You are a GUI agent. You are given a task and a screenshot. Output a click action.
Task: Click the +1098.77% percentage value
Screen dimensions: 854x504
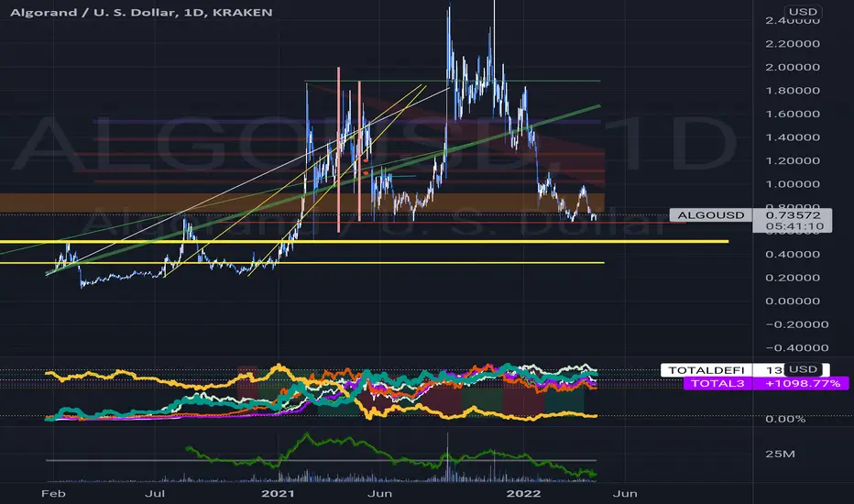point(803,383)
